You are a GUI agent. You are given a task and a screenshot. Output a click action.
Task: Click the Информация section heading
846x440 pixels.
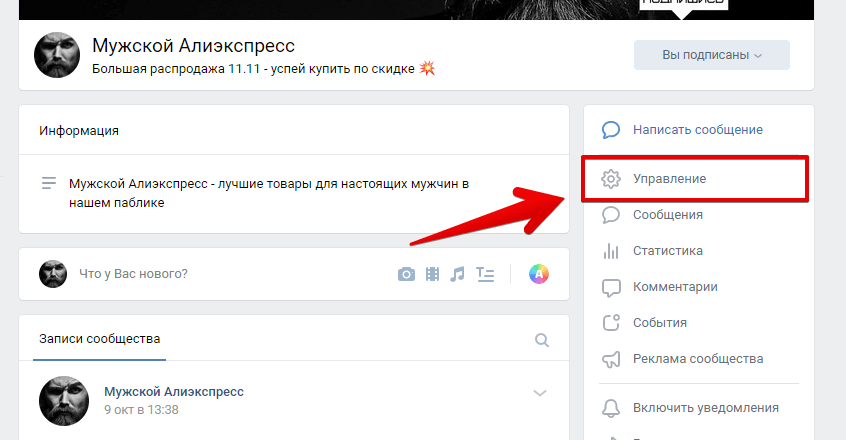(79, 130)
